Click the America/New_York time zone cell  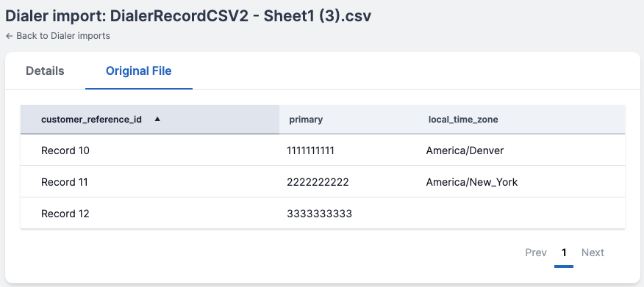pyautogui.click(x=472, y=182)
